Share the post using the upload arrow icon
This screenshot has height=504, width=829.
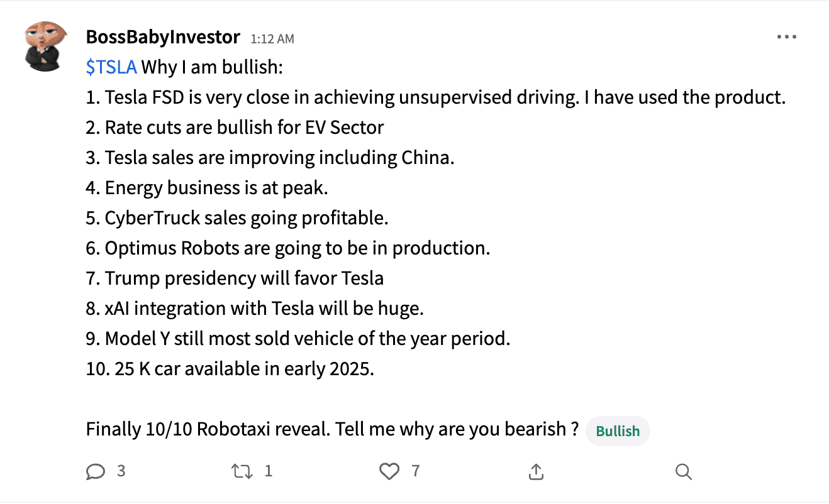536,471
